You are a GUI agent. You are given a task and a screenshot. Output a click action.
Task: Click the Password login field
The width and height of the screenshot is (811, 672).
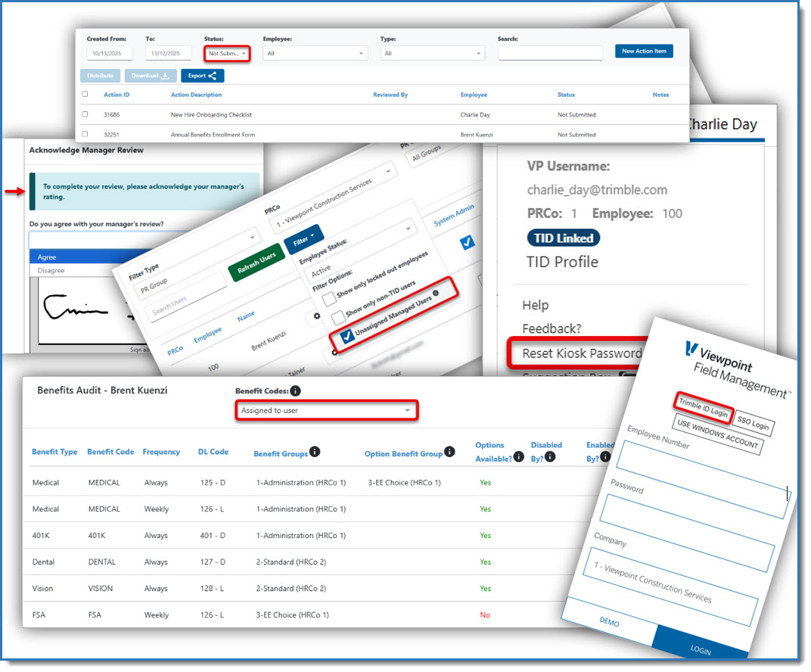(x=687, y=533)
